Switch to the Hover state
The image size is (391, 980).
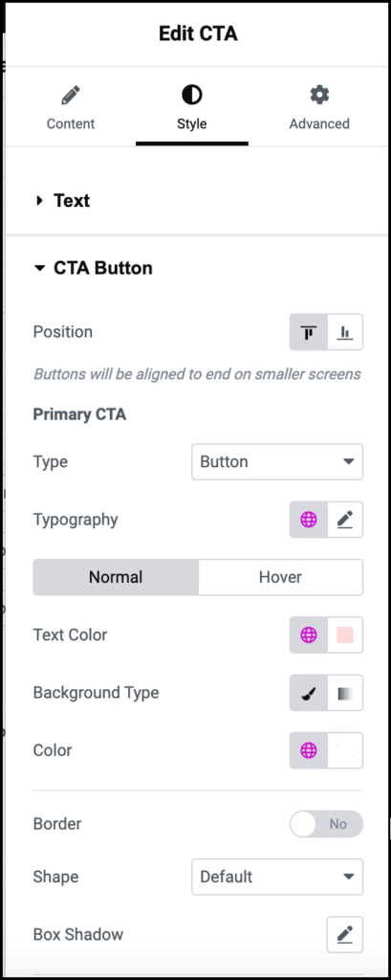coord(280,577)
